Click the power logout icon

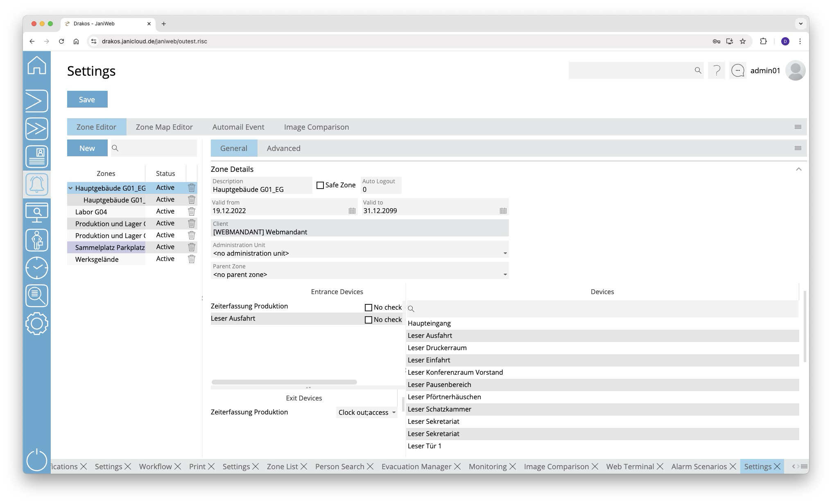coord(37,460)
